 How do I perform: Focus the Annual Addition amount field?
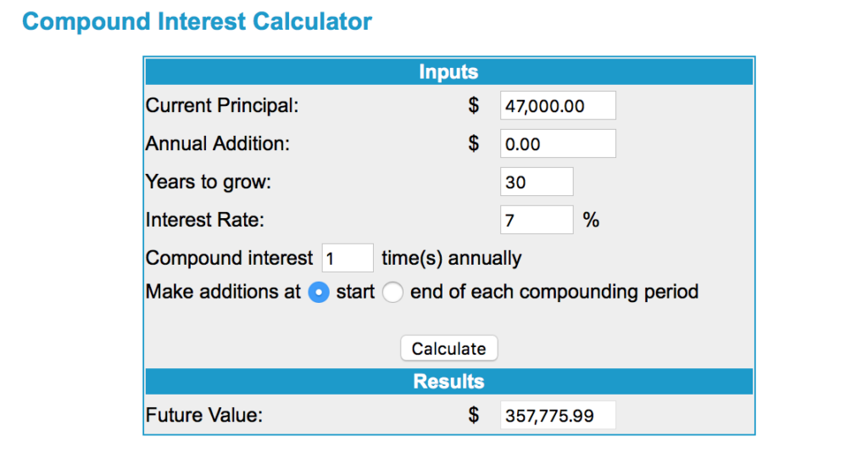tap(558, 144)
